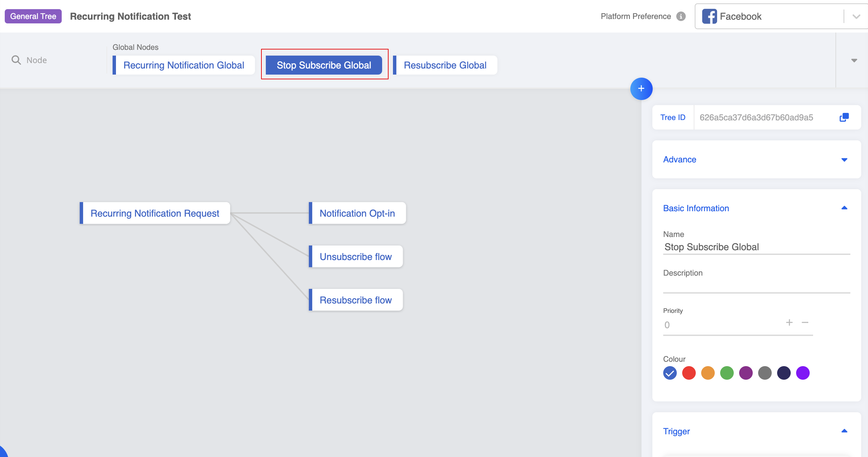Open the Facebook platform dropdown

tap(856, 16)
